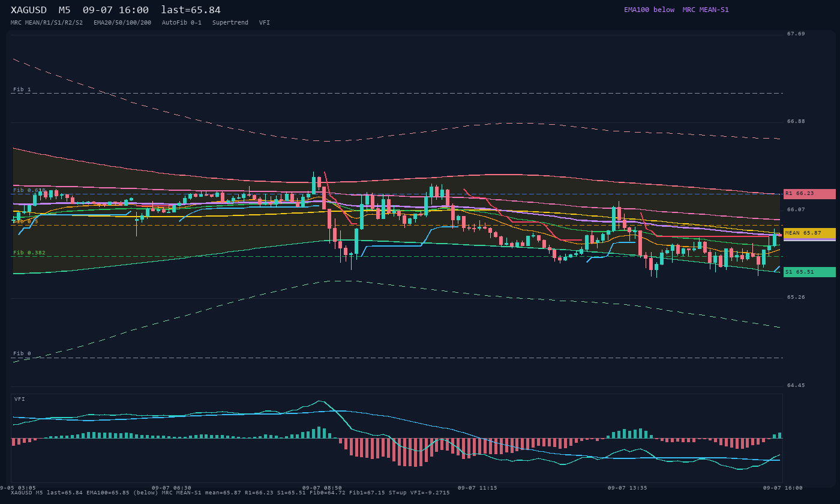The image size is (840, 504).
Task: Select the AutoFib 0-1 legend entry
Action: pyautogui.click(x=182, y=23)
